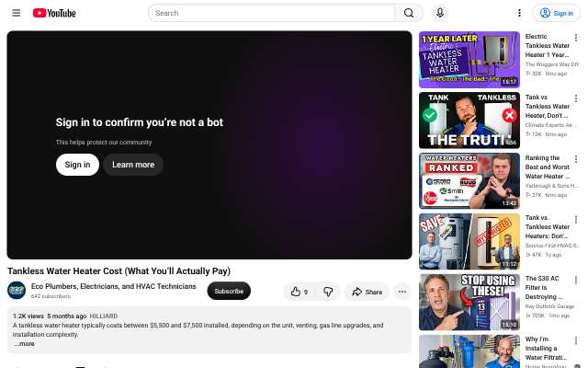Screen dimensions: 588x368
Task: Open the STOP USING THESE filter thumbnail
Action: [x=469, y=303]
